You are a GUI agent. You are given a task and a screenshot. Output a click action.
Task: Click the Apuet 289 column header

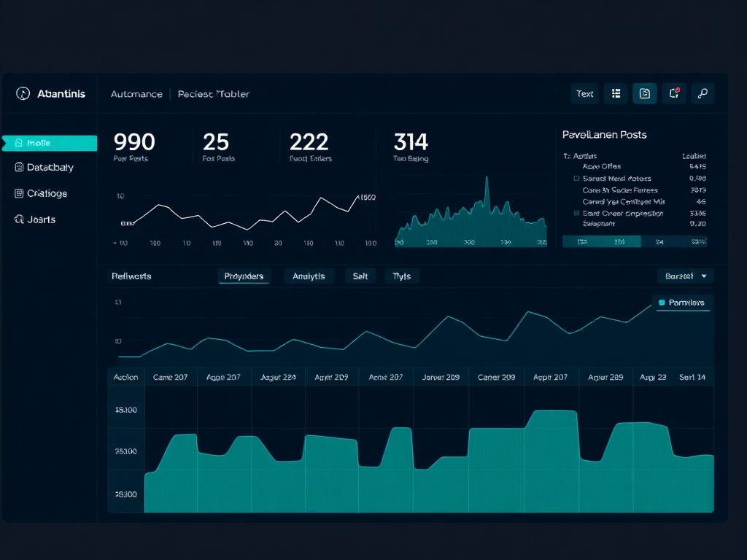(605, 377)
